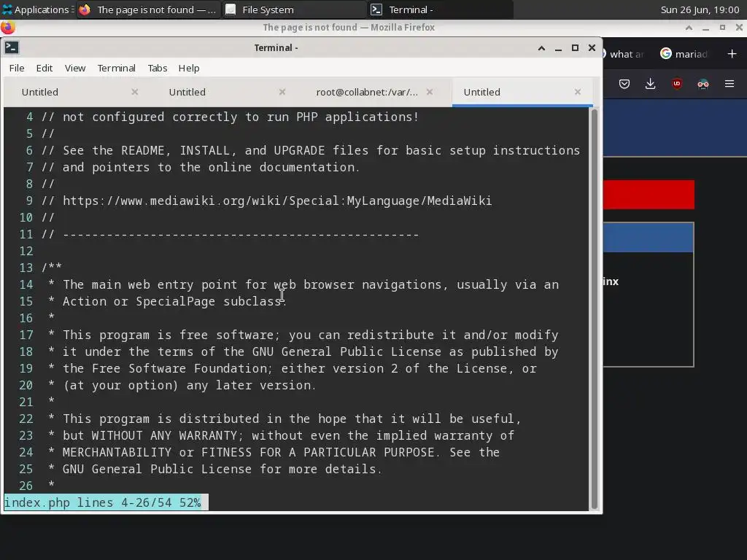Click the Pocket icon in Firefox toolbar

tap(624, 85)
